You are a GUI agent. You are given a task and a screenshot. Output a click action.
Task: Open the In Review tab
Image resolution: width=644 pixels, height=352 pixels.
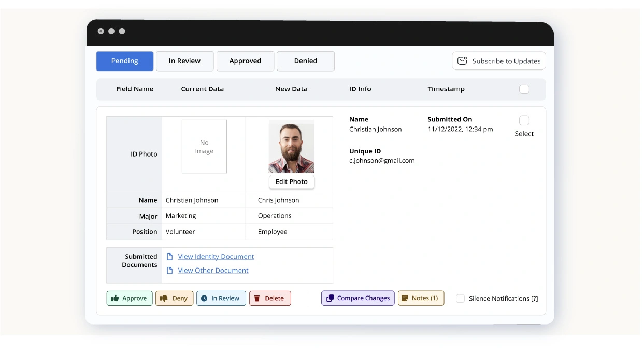coord(185,61)
